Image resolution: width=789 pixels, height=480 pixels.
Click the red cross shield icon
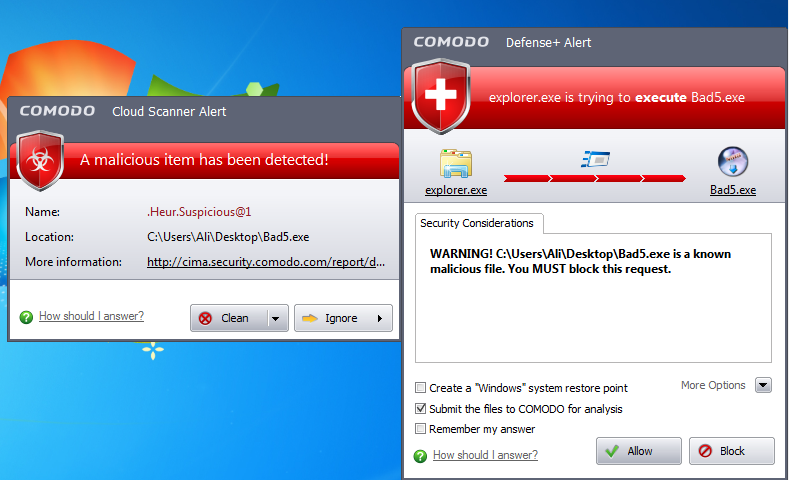(441, 96)
